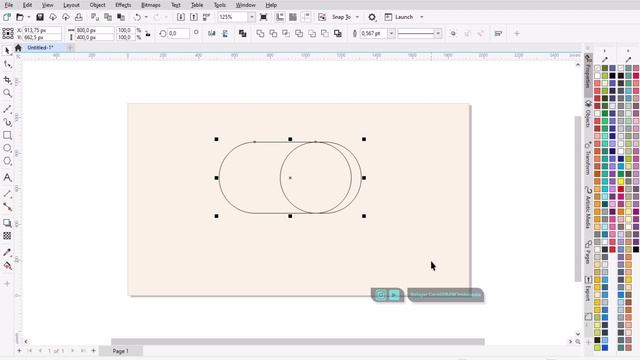This screenshot has height=360, width=640.
Task: Toggle the lock ratio padlock
Action: (148, 34)
